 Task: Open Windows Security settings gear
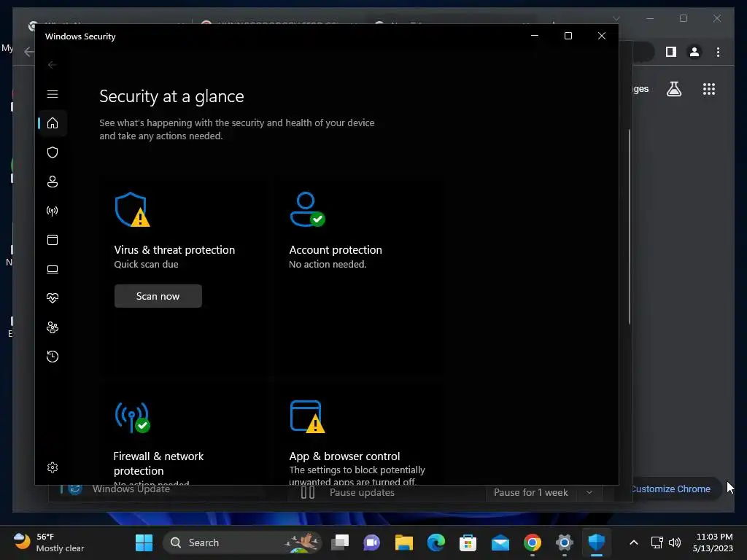click(53, 467)
